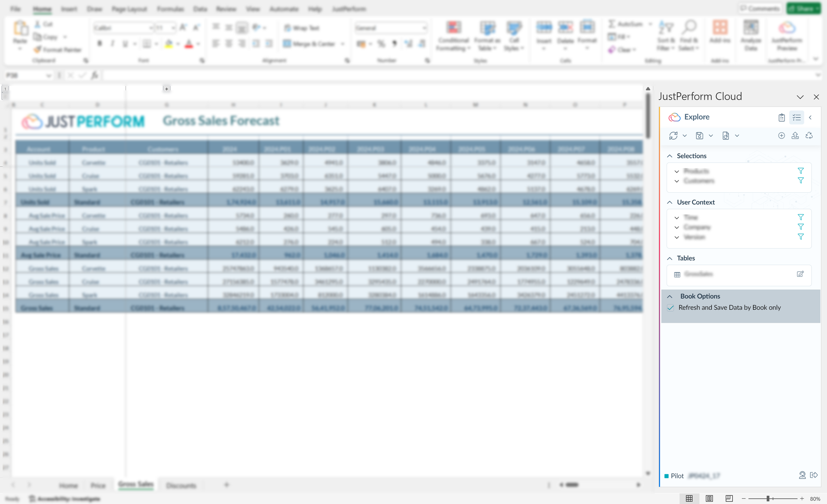827x504 pixels.
Task: Switch to Page Break Preview in status bar
Action: pos(729,498)
